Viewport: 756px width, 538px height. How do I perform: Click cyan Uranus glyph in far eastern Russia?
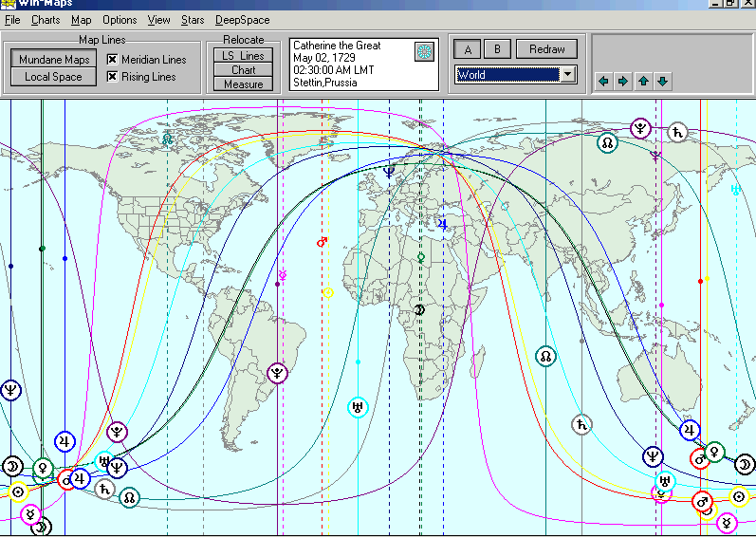coord(736,190)
